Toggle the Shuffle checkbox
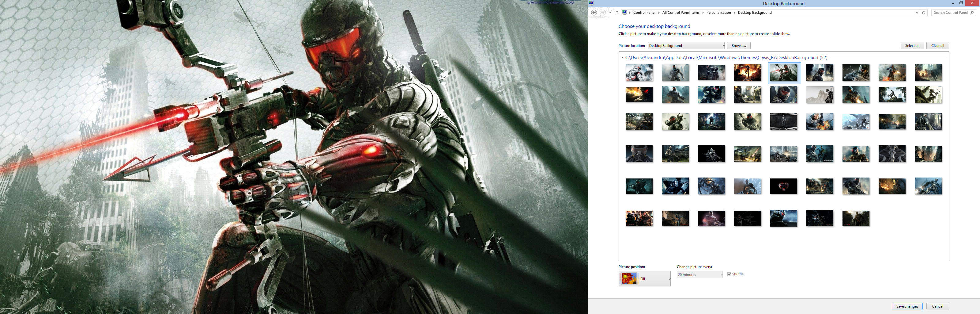Image resolution: width=980 pixels, height=314 pixels. [x=729, y=274]
